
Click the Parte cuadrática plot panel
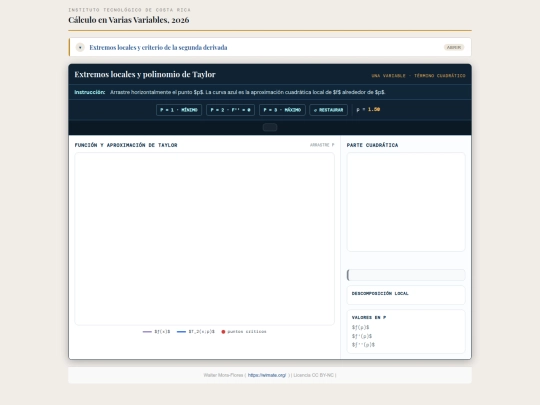406,202
